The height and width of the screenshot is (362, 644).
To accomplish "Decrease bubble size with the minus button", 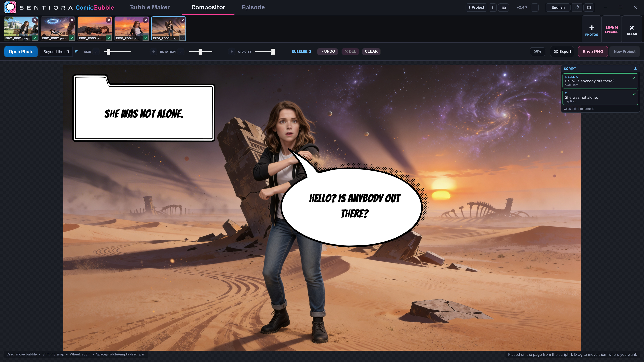I will pos(96,52).
